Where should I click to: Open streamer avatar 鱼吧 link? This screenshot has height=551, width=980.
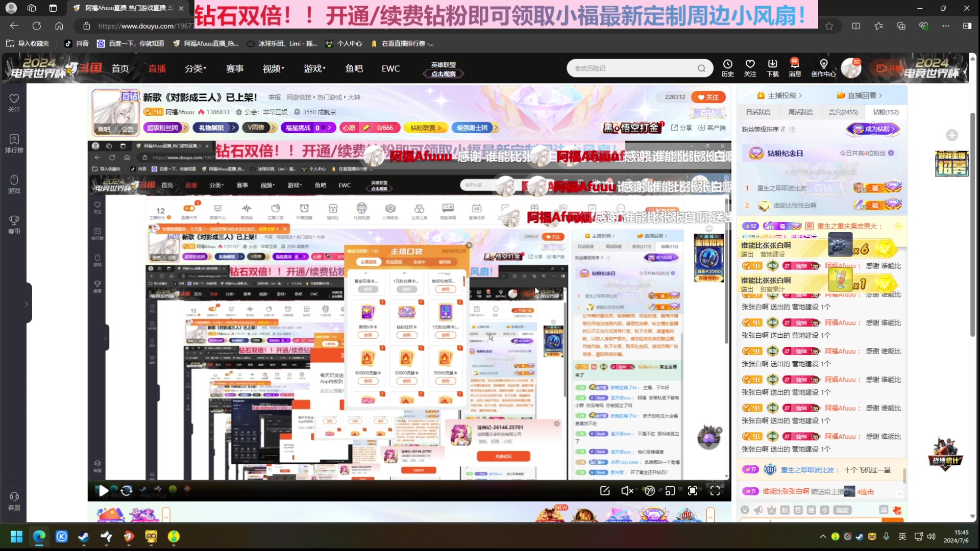[x=104, y=129]
